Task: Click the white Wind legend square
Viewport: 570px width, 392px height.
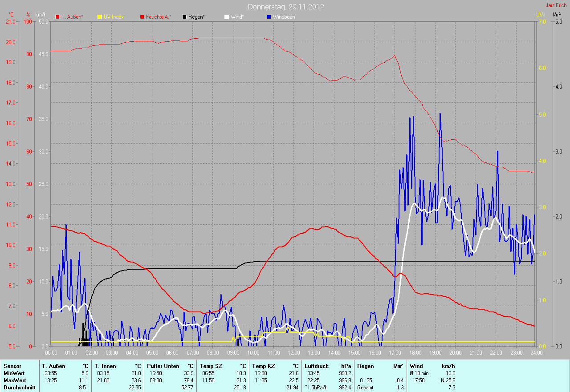Action: (x=227, y=17)
